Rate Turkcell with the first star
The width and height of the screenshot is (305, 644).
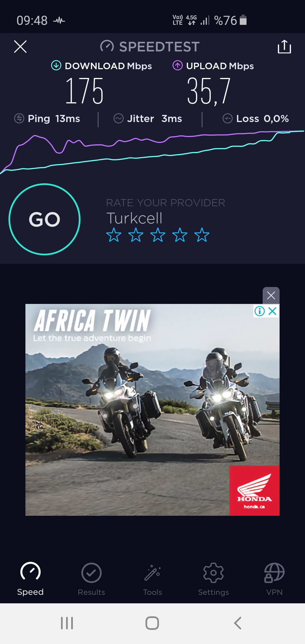114,235
